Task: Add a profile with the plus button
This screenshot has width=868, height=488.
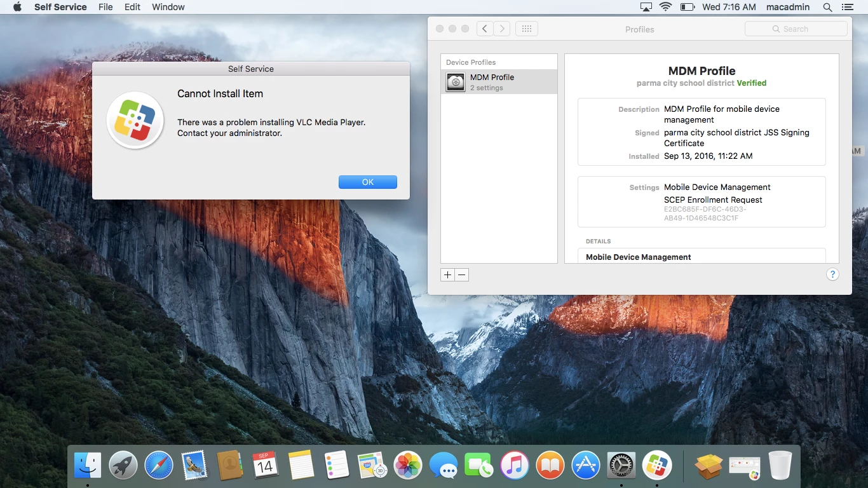Action: tap(447, 275)
